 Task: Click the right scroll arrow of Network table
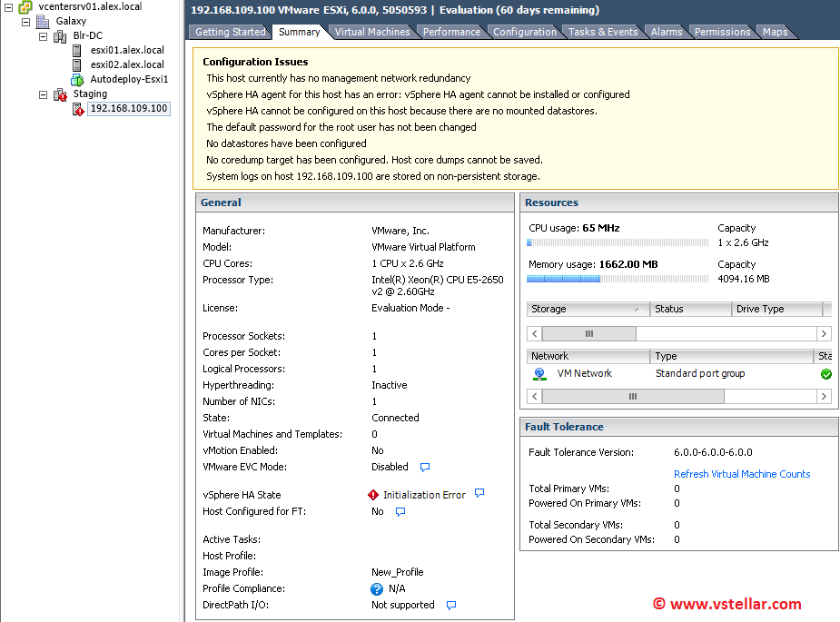pyautogui.click(x=824, y=397)
